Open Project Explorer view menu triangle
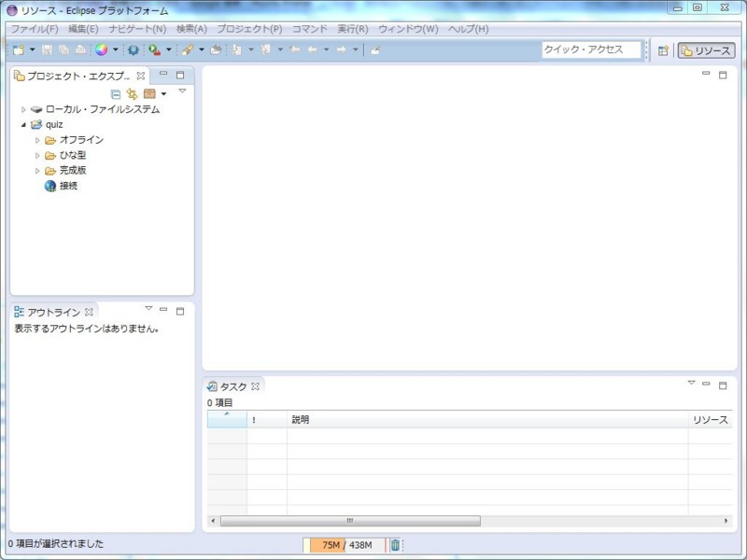The height and width of the screenshot is (560, 747). [x=182, y=91]
